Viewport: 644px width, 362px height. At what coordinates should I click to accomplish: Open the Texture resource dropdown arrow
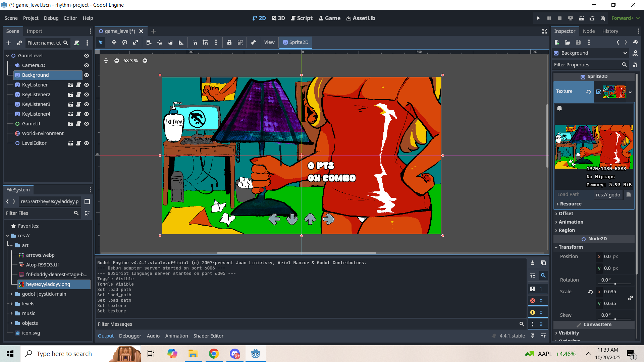point(630,92)
